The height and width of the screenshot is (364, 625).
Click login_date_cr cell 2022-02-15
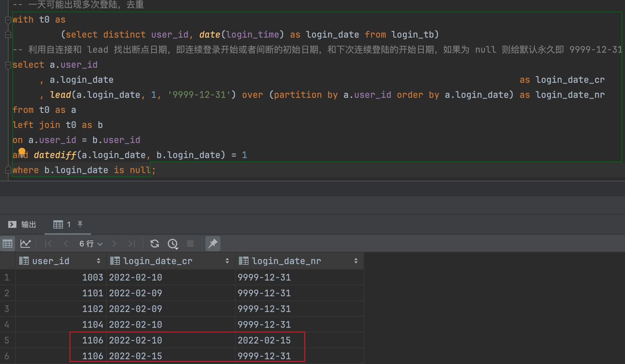(x=171, y=356)
